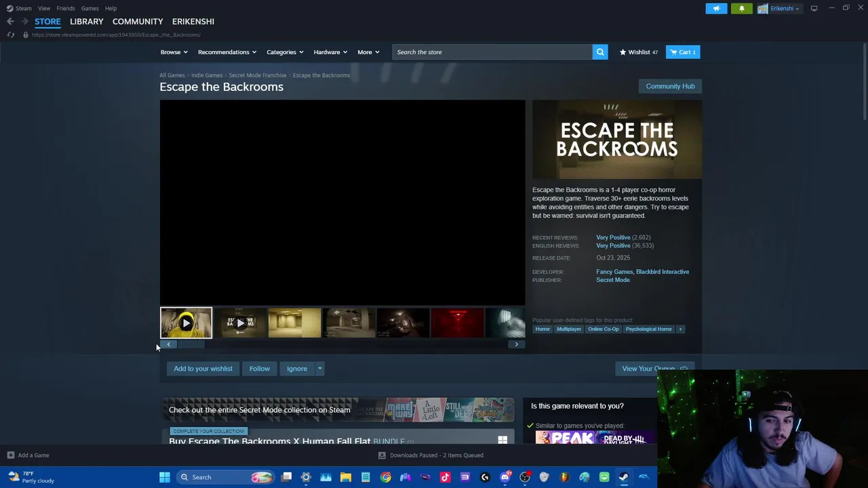
Task: Go forward with the navigation forward arrow
Action: pos(24,22)
